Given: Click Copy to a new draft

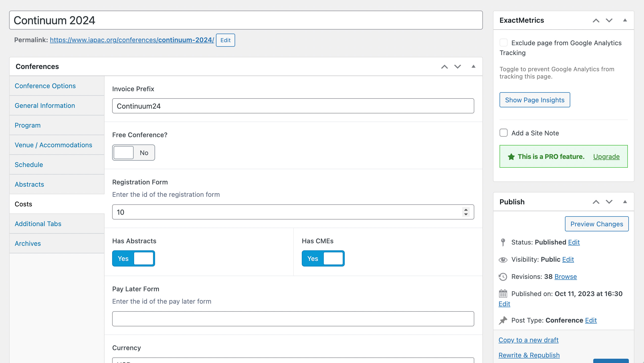Looking at the screenshot, I should [x=528, y=340].
